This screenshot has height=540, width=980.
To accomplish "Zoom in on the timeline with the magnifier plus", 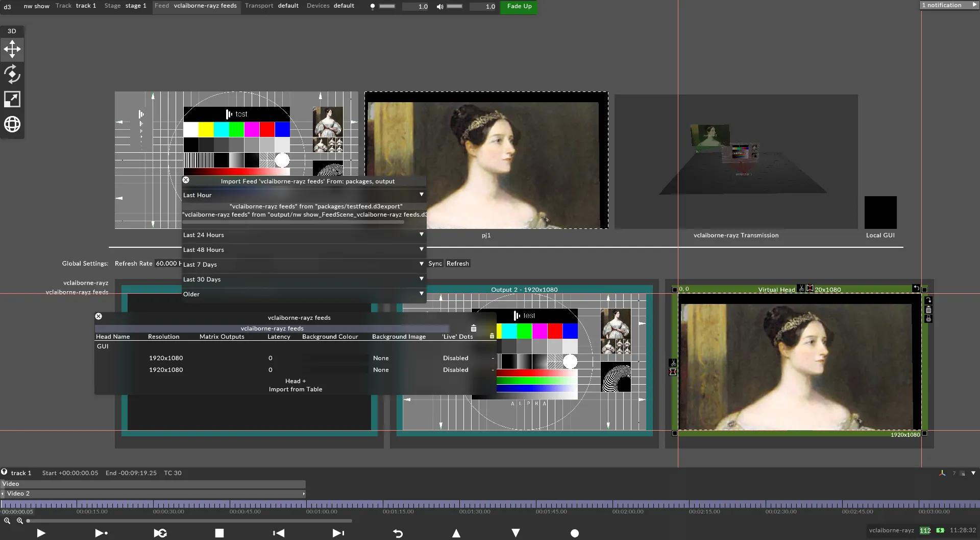I will click(20, 521).
